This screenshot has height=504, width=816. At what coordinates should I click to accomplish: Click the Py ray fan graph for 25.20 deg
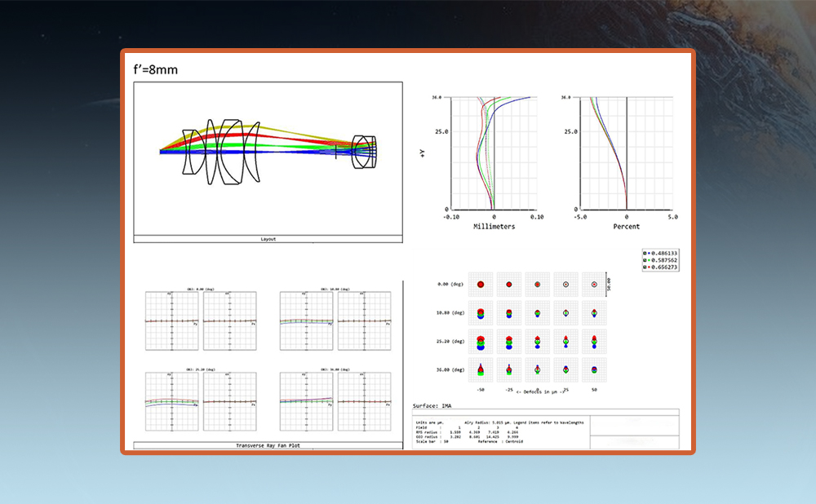click(x=172, y=401)
